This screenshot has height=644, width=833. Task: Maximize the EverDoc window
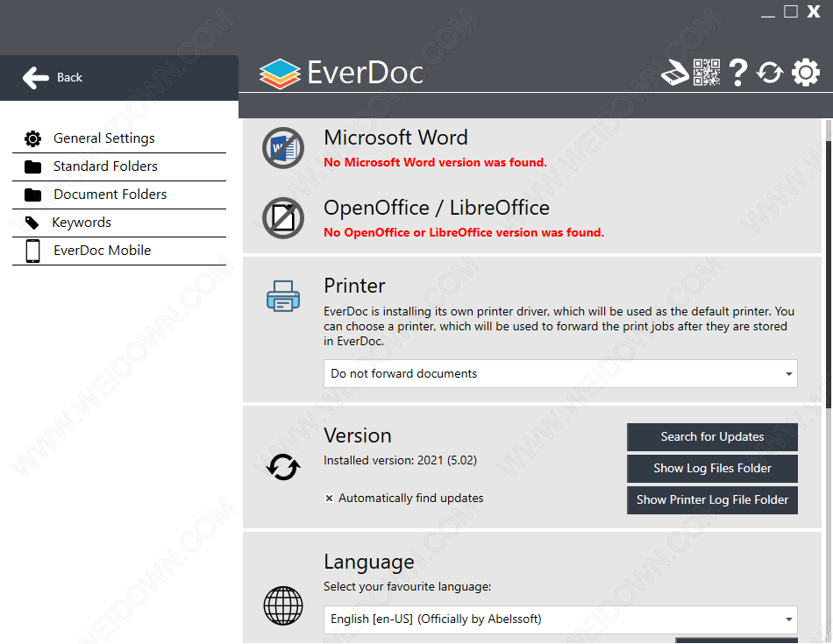click(x=791, y=11)
